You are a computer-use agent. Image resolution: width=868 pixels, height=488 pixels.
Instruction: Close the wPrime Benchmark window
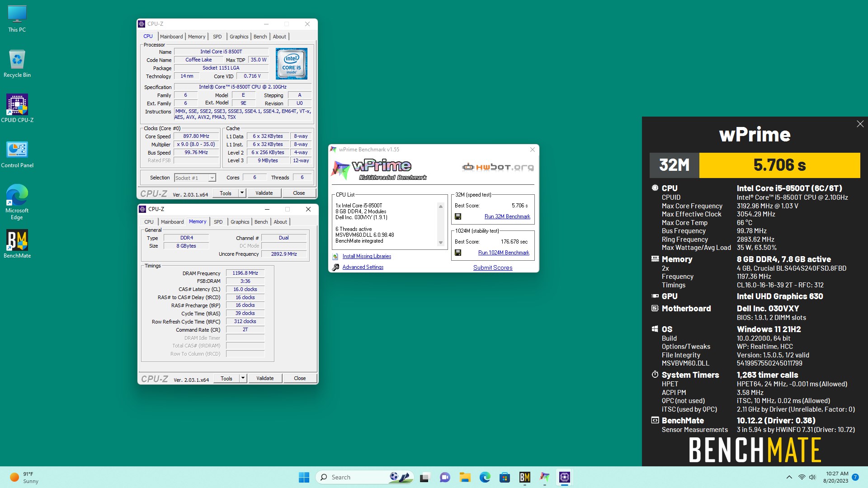(532, 150)
